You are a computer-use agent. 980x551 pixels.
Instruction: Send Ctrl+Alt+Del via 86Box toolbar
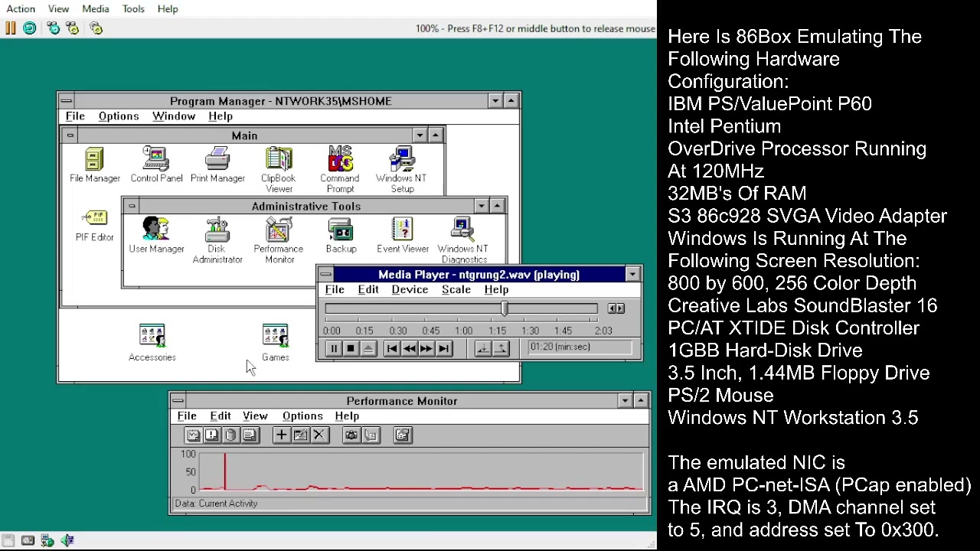tap(53, 28)
